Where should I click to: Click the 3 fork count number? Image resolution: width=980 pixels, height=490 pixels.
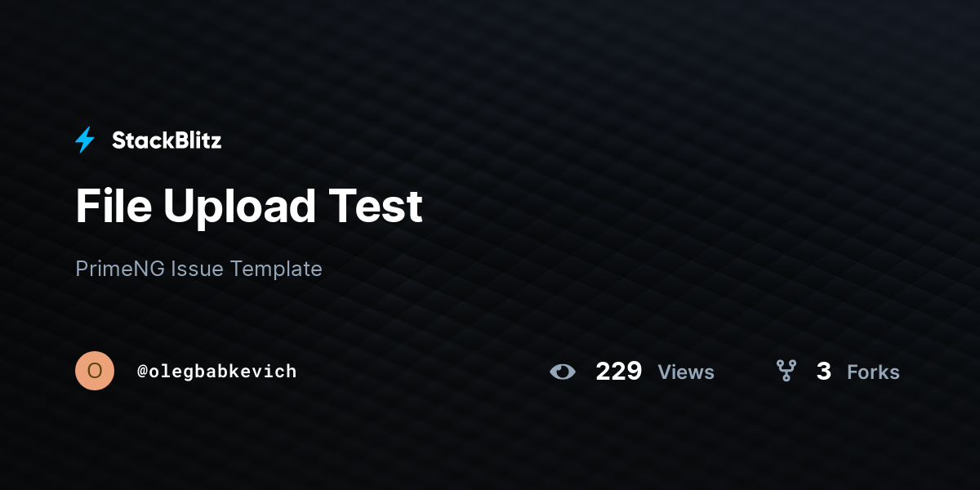pyautogui.click(x=823, y=372)
